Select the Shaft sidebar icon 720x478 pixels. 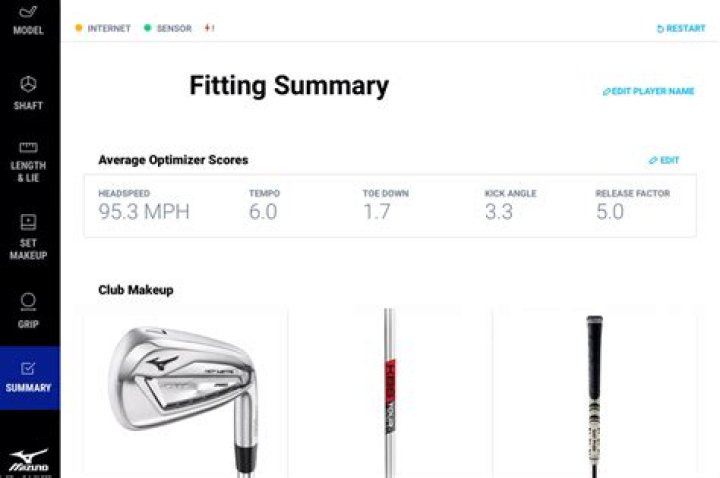[28, 84]
